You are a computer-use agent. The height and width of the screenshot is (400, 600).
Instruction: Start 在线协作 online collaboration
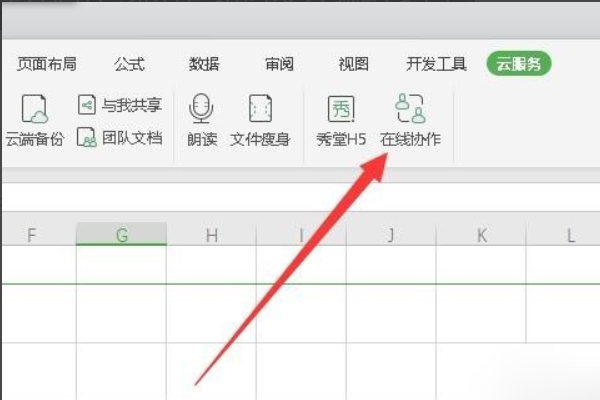(x=410, y=120)
